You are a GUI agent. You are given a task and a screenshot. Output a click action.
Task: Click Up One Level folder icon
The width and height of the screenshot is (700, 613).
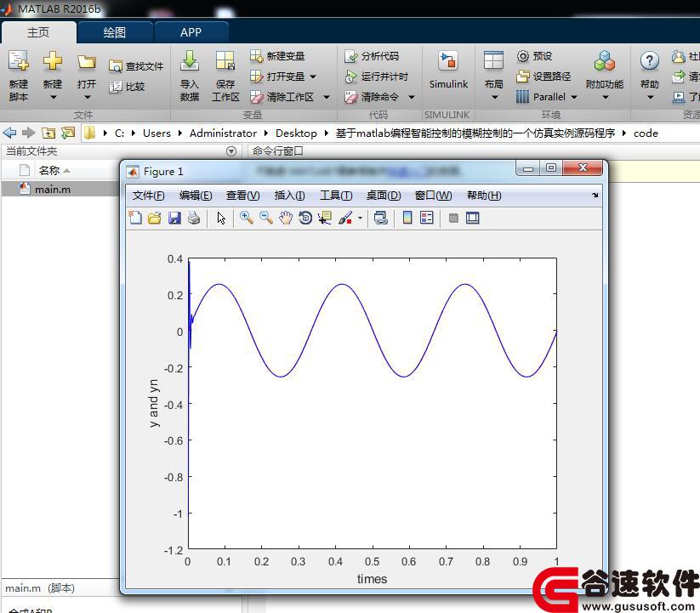pyautogui.click(x=48, y=133)
